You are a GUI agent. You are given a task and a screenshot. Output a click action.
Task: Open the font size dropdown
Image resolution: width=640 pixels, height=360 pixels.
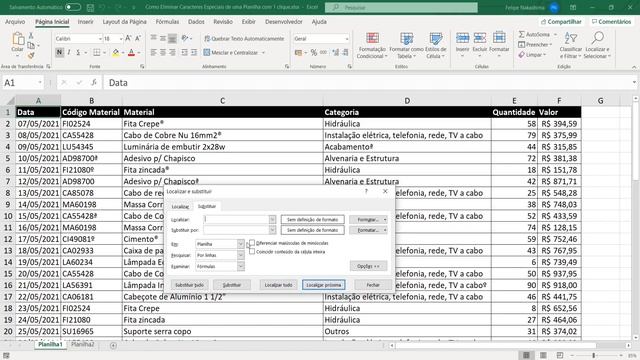[121, 38]
